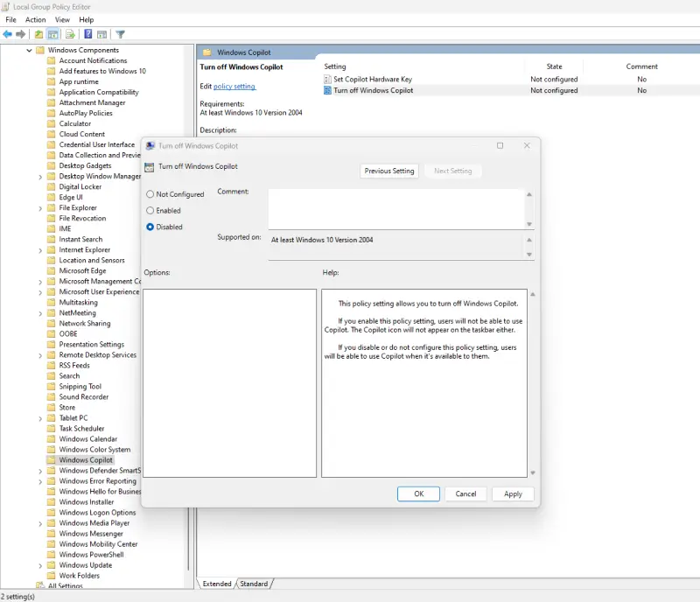Expand the Windows Defender SmartScreen node
This screenshot has width=700, height=602.
pos(41,470)
